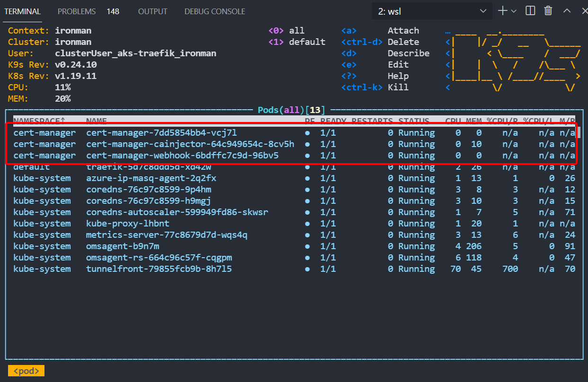The width and height of the screenshot is (588, 382).
Task: Click the RESTARTS column header
Action: (x=372, y=121)
